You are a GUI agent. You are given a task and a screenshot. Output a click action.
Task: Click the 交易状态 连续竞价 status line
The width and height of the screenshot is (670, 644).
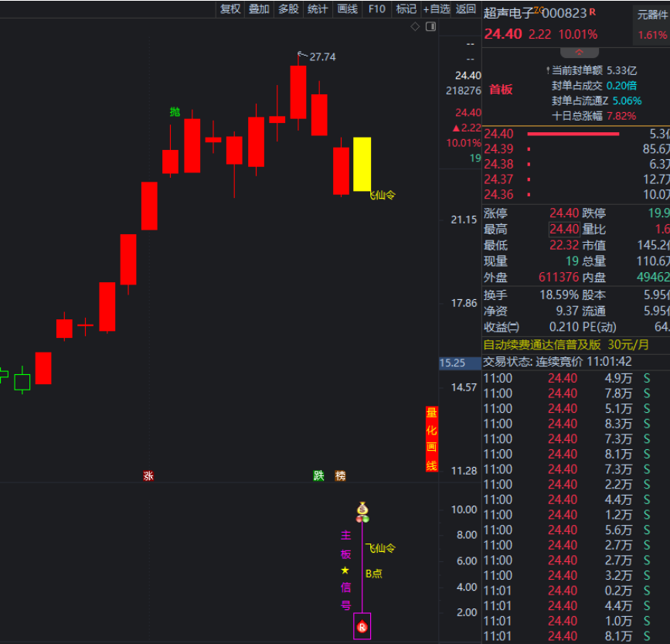click(x=557, y=362)
